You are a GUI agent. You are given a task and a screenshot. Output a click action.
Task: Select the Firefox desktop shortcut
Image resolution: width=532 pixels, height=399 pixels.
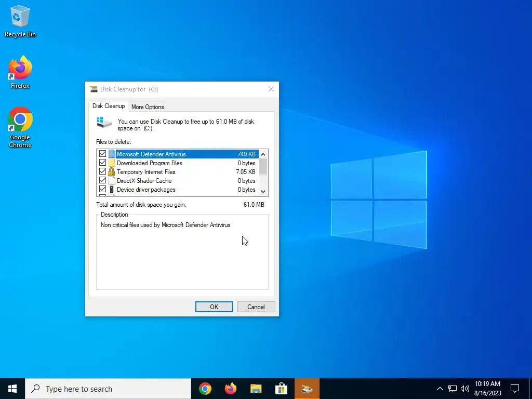[20, 72]
